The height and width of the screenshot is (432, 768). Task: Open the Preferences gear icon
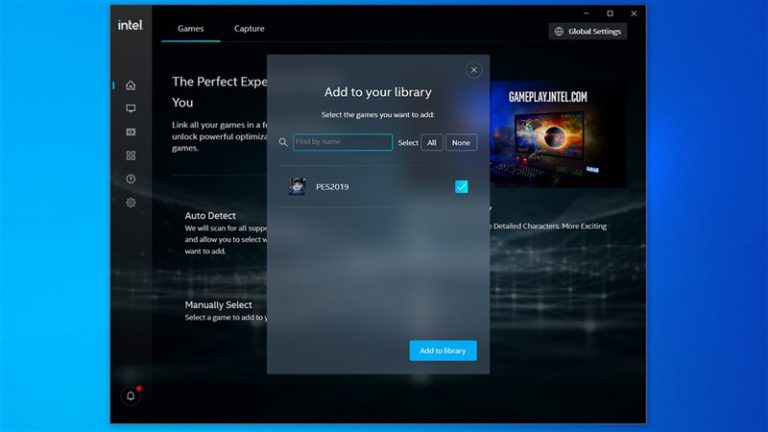point(130,202)
